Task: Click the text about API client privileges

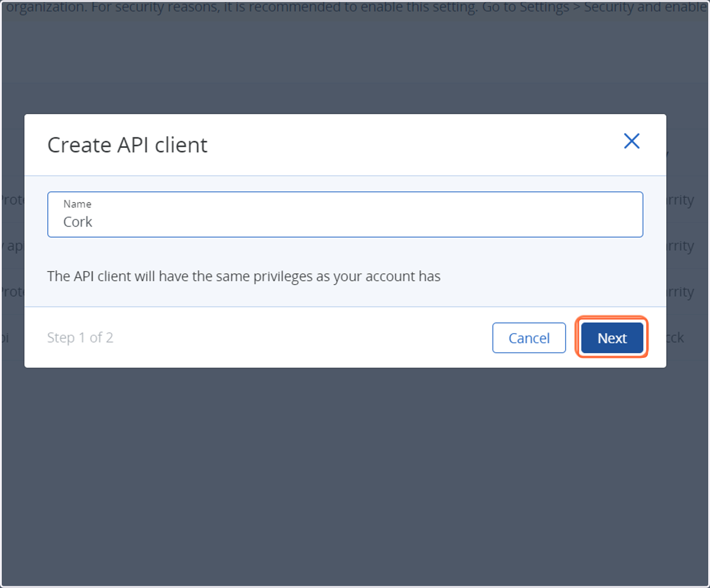Action: 244,276
